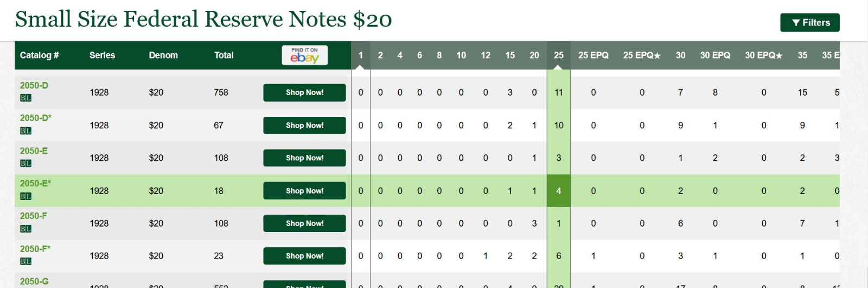Click Shop Now for 2050-F* row
This screenshot has height=288, width=868.
304,256
